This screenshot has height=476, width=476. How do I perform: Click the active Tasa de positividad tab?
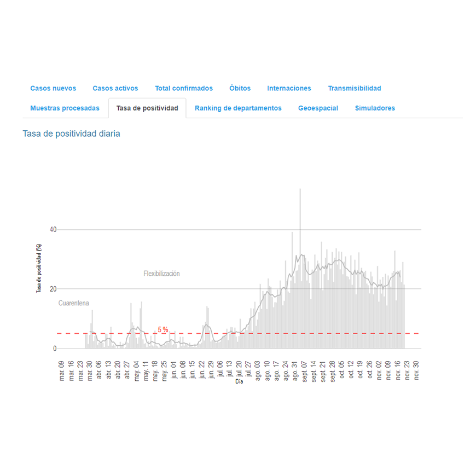click(147, 108)
